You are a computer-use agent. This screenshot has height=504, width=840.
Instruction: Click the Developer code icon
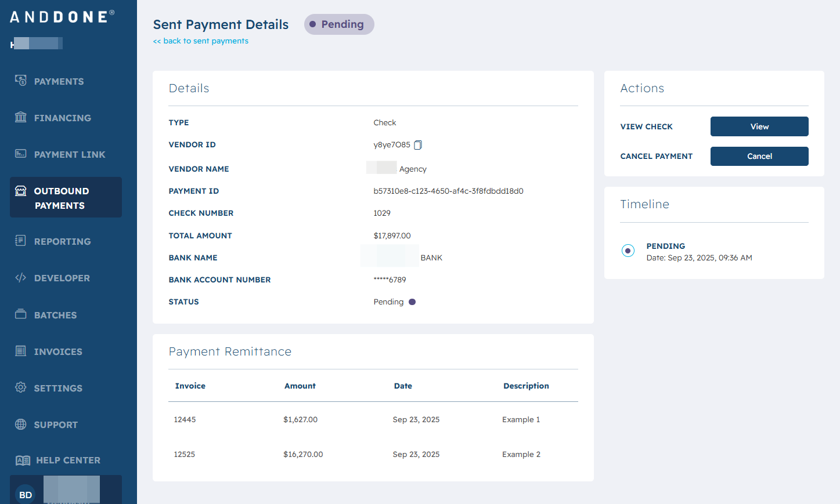[x=21, y=278]
